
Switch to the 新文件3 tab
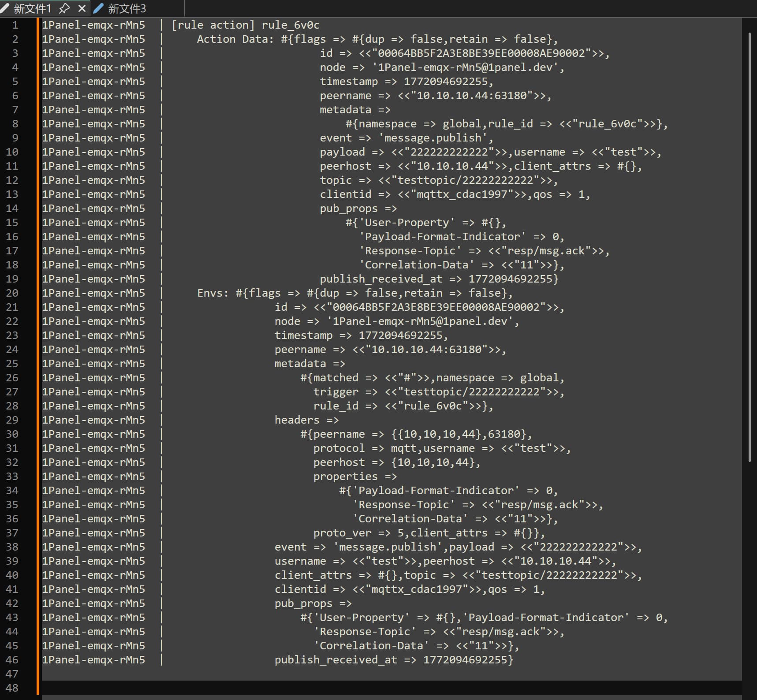[x=127, y=8]
